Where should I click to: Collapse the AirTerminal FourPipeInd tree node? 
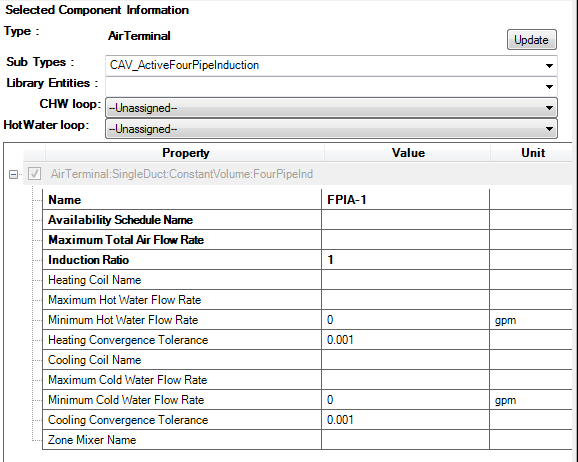pyautogui.click(x=13, y=174)
